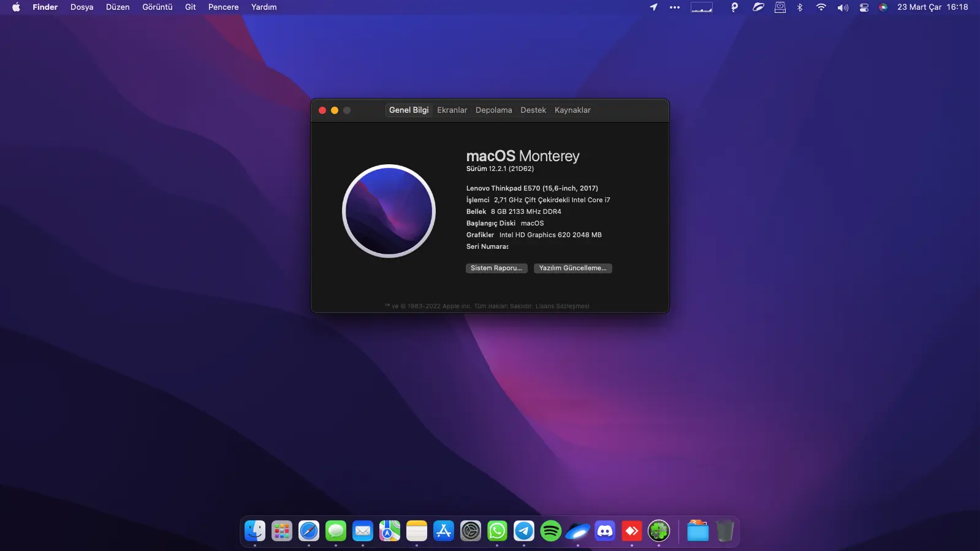
Task: Click the macOS Monterey title text
Action: pyautogui.click(x=523, y=156)
